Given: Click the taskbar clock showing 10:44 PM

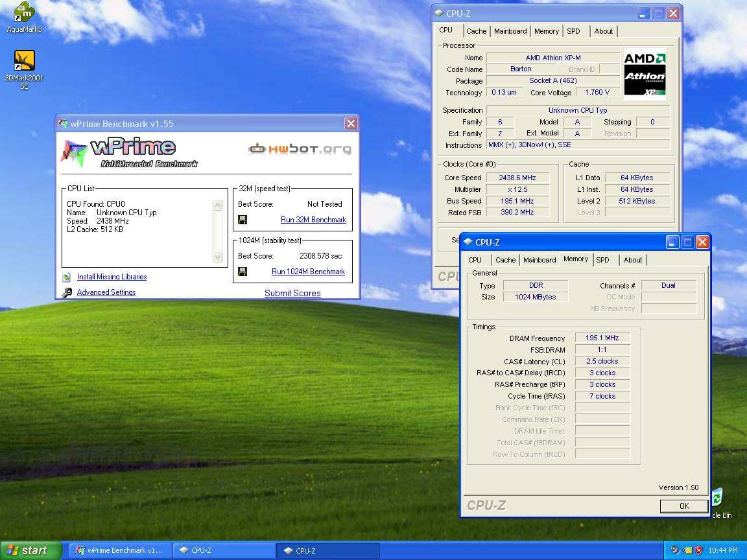Looking at the screenshot, I should point(723,550).
